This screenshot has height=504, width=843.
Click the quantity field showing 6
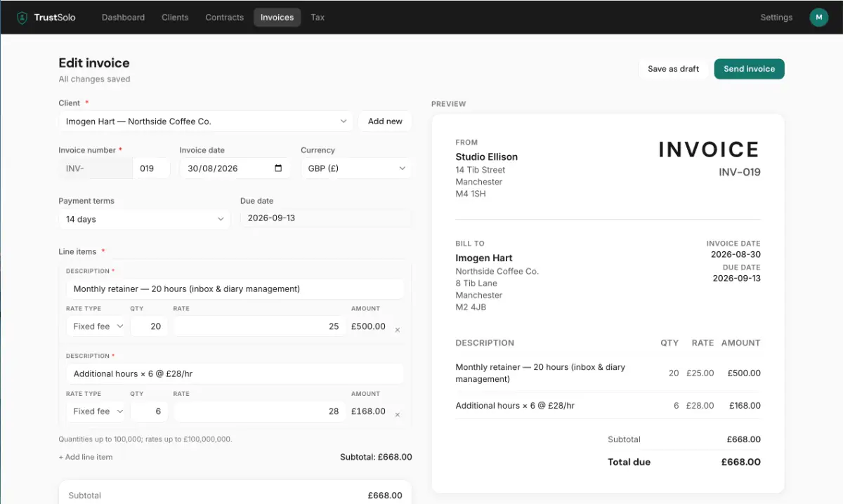149,411
